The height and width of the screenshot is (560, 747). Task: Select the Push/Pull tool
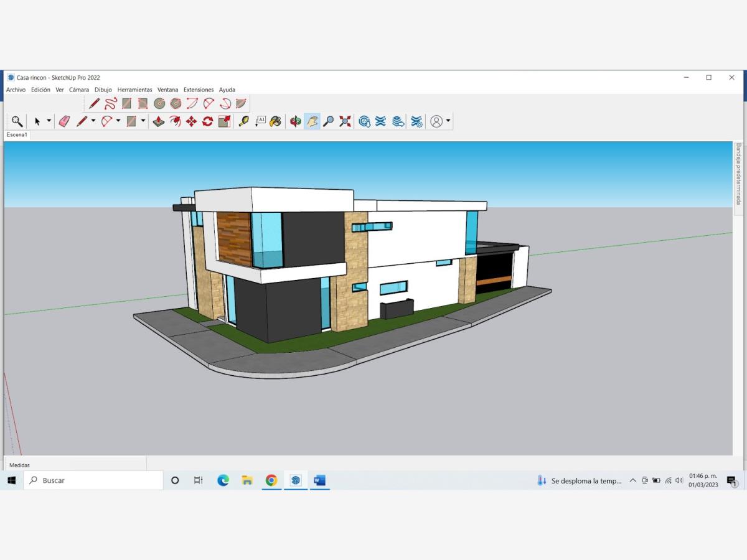click(159, 121)
